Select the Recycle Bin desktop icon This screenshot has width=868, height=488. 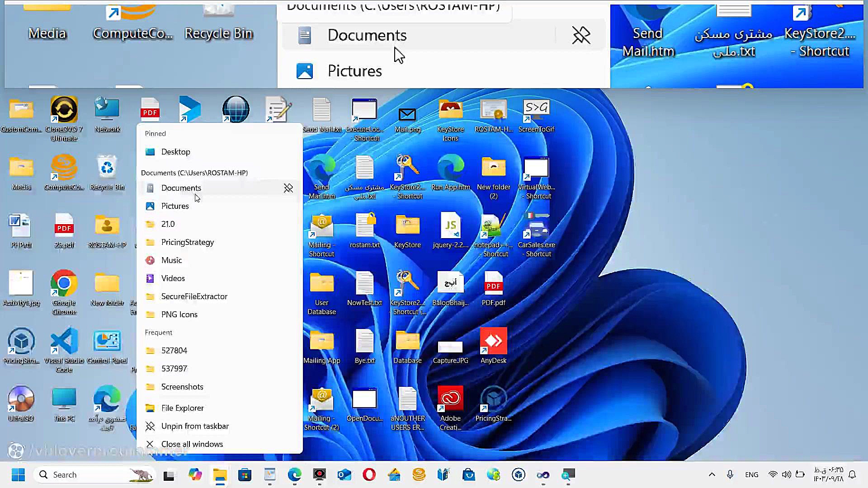pos(107,173)
